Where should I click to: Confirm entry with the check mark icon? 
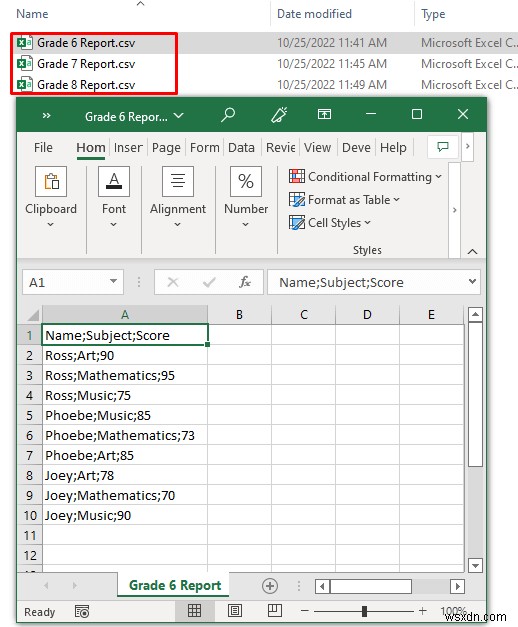pos(209,283)
